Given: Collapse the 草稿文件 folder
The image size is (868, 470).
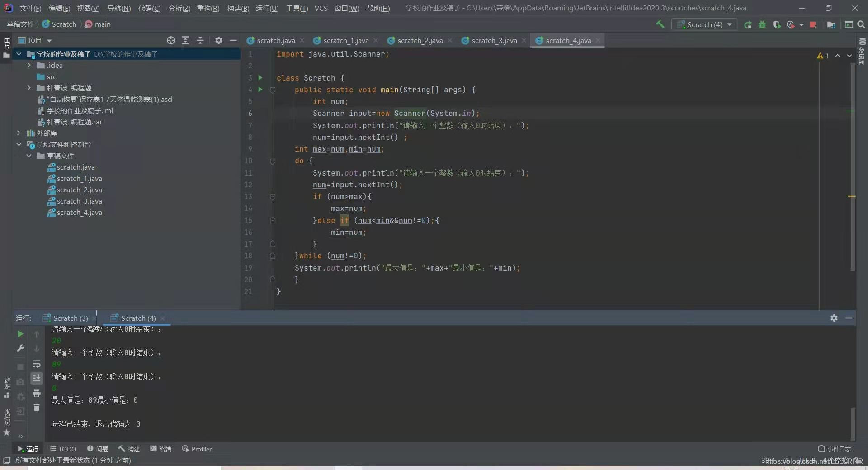Looking at the screenshot, I should coord(29,156).
